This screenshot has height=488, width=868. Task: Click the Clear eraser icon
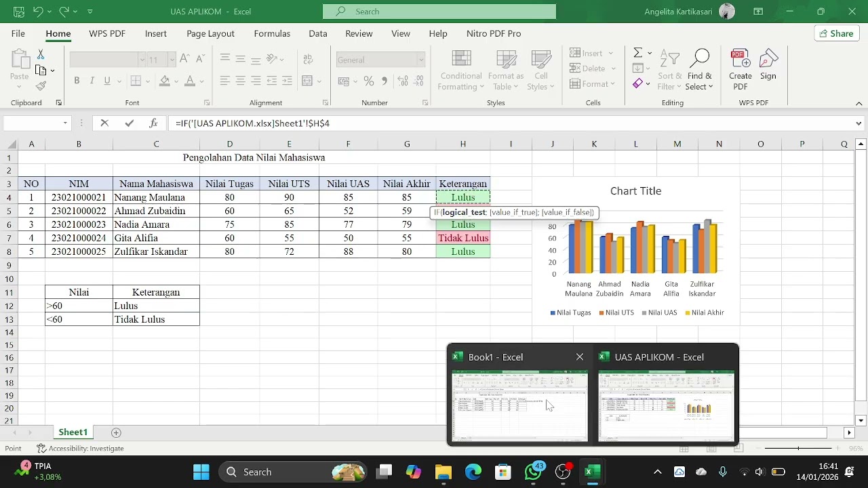(638, 84)
